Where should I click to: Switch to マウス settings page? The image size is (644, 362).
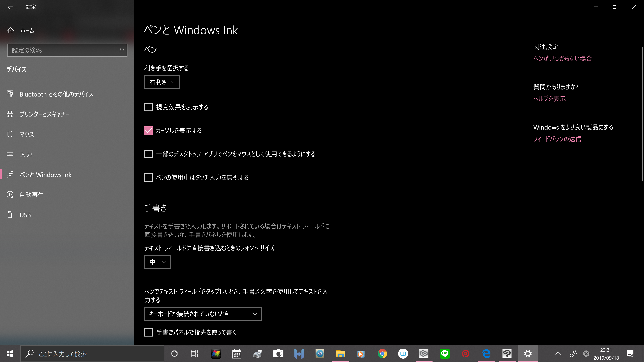pos(26,134)
